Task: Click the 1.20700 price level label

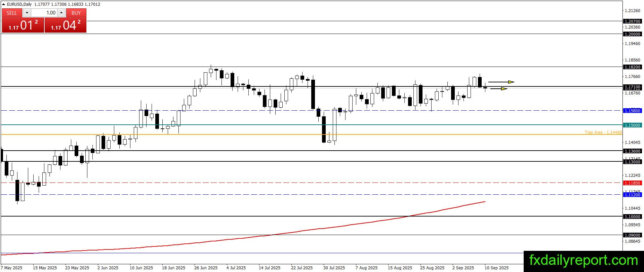Action: point(632,21)
